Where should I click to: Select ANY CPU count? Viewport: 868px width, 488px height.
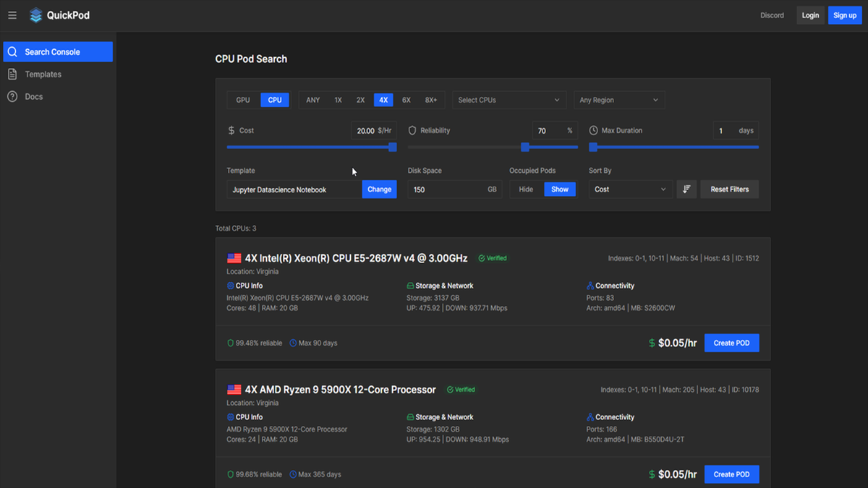pos(313,100)
